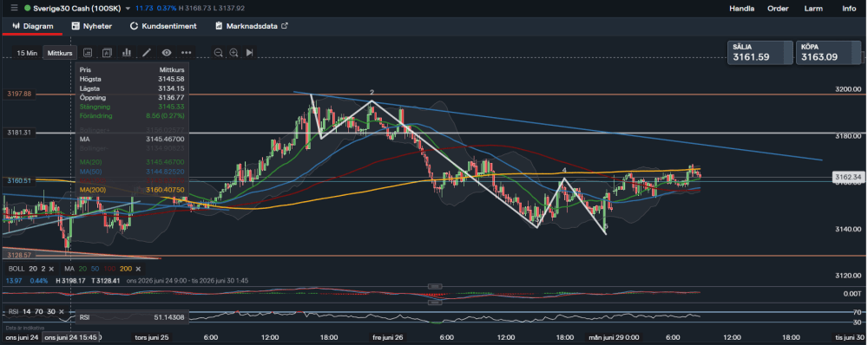
Task: Click the crosshair time label ons juni 24 15:45
Action: (x=71, y=337)
